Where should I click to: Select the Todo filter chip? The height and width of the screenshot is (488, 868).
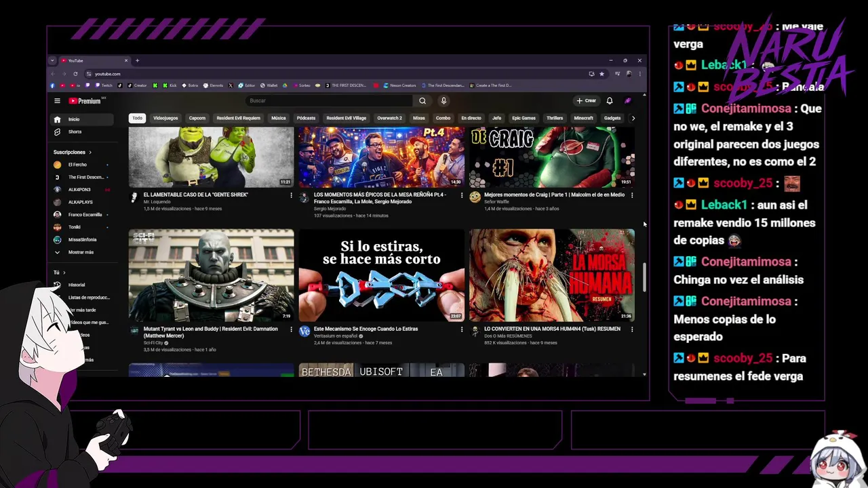(138, 118)
